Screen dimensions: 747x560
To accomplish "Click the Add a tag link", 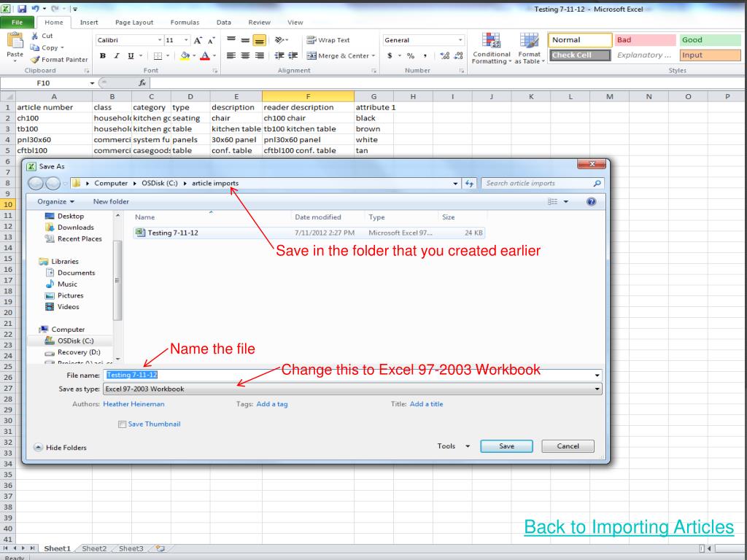I will (272, 404).
